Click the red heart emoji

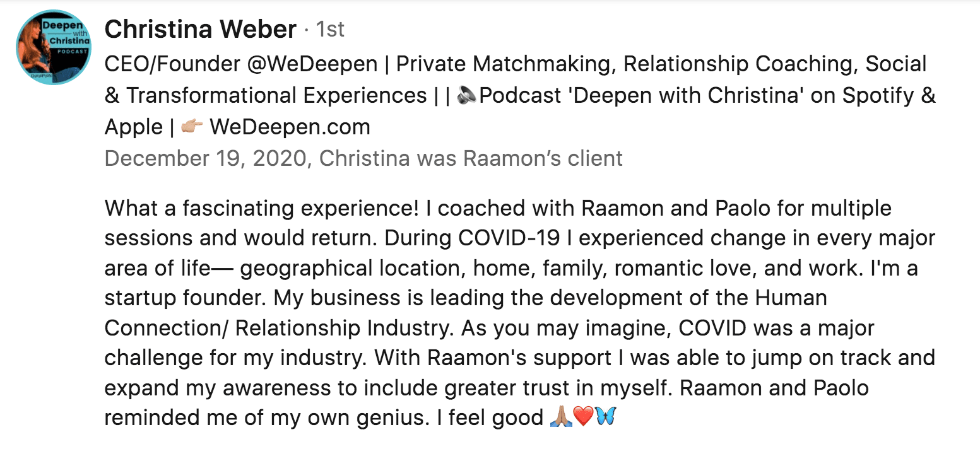583,417
